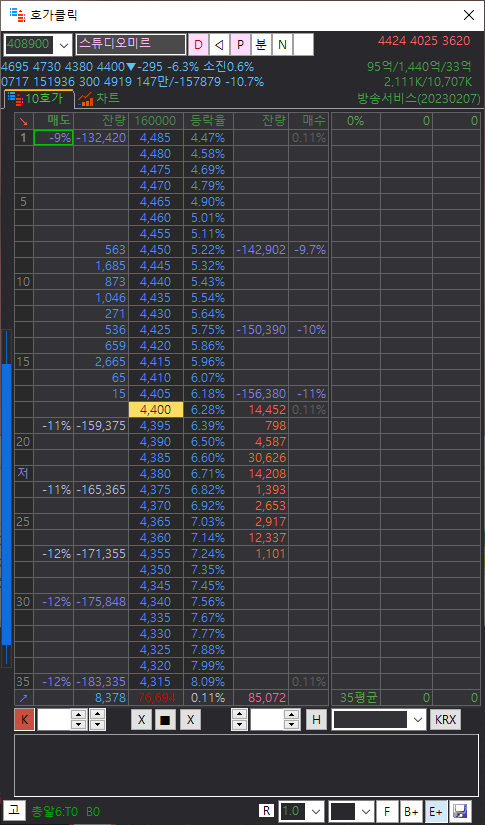Viewport: 485px width, 825px height.
Task: Toggle the F button
Action: (x=387, y=811)
